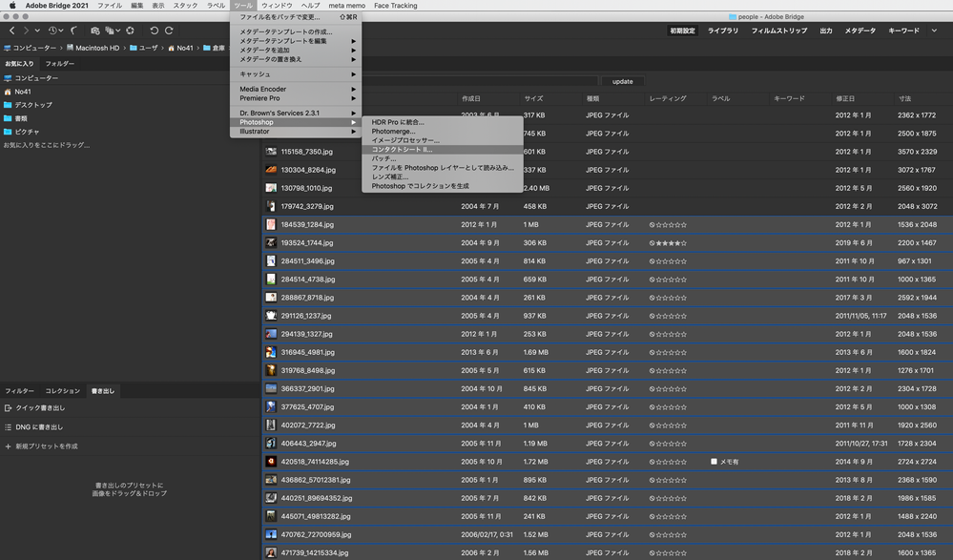This screenshot has width=953, height=560.
Task: Click the computer icon in Favorites panel
Action: (x=8, y=78)
